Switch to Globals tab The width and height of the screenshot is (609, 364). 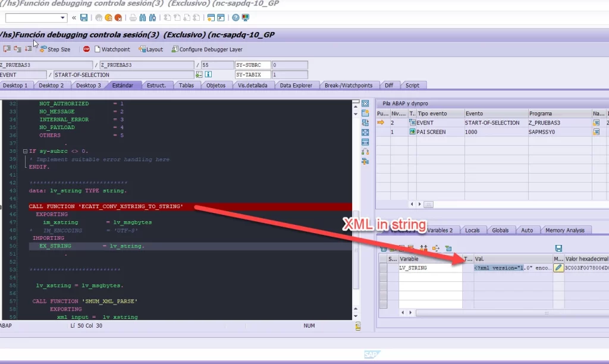pyautogui.click(x=500, y=230)
